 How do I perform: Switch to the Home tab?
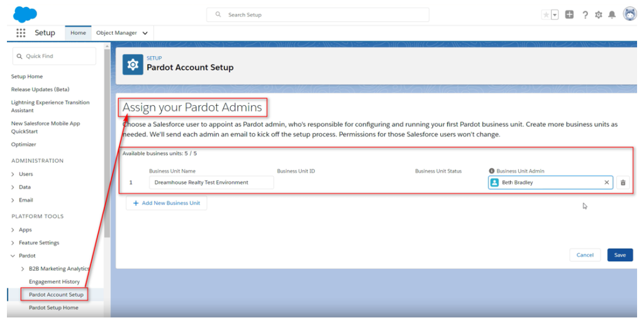click(78, 33)
